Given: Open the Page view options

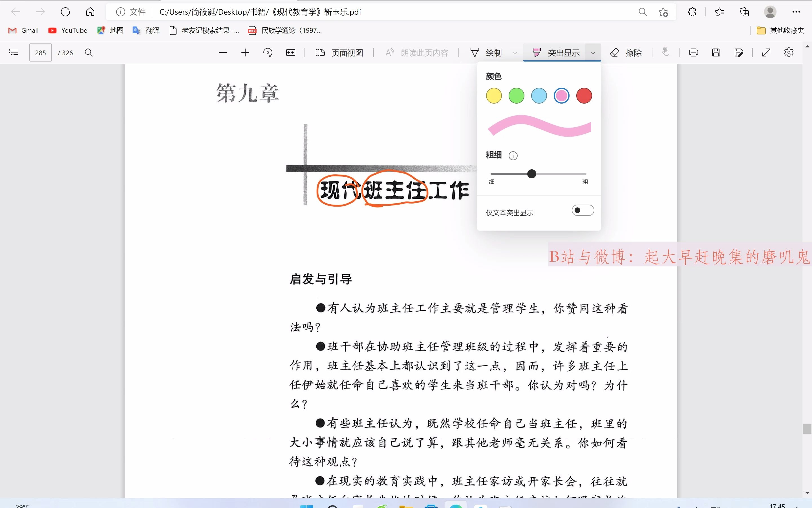Looking at the screenshot, I should [339, 53].
